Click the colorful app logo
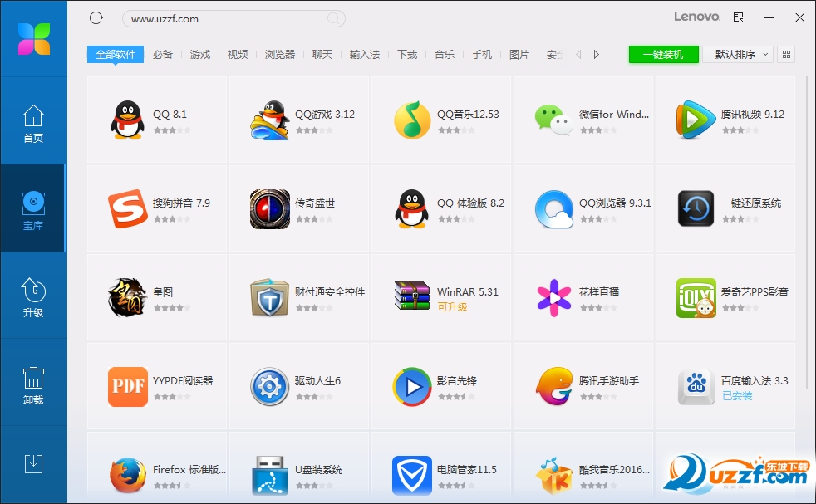Image resolution: width=816 pixels, height=504 pixels. [x=34, y=39]
